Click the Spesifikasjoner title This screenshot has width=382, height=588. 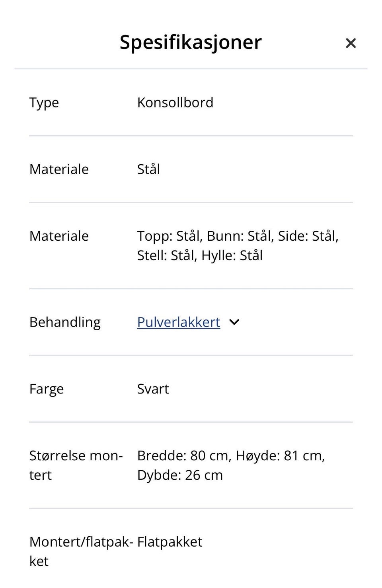[190, 42]
